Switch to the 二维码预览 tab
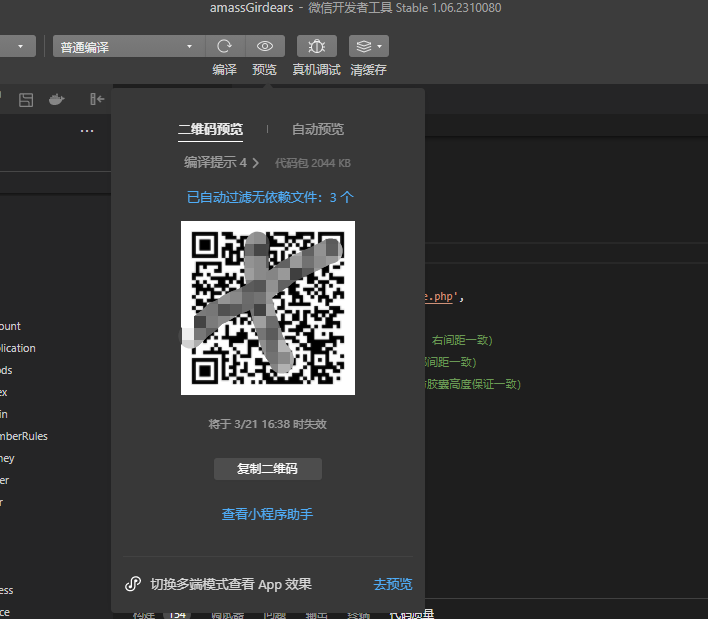The image size is (708, 619). pyautogui.click(x=210, y=130)
